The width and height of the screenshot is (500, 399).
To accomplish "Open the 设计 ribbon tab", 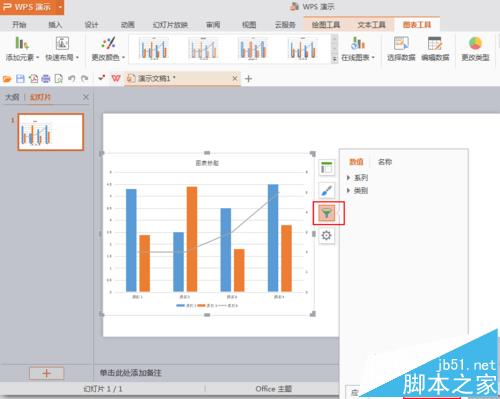I will [x=91, y=25].
